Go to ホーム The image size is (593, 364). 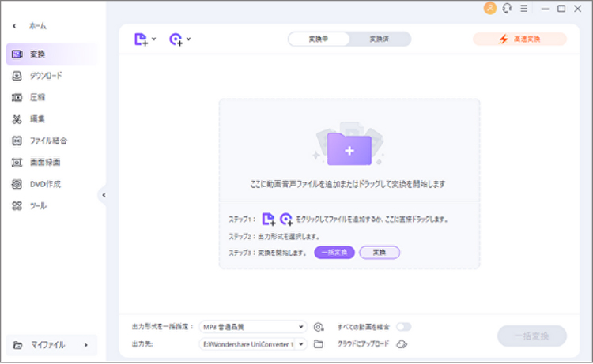coord(38,26)
